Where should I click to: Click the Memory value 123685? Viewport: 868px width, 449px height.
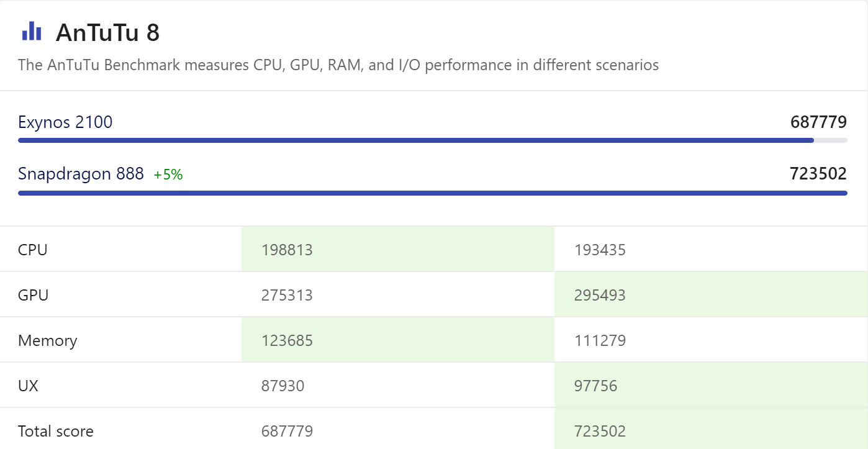(x=287, y=340)
